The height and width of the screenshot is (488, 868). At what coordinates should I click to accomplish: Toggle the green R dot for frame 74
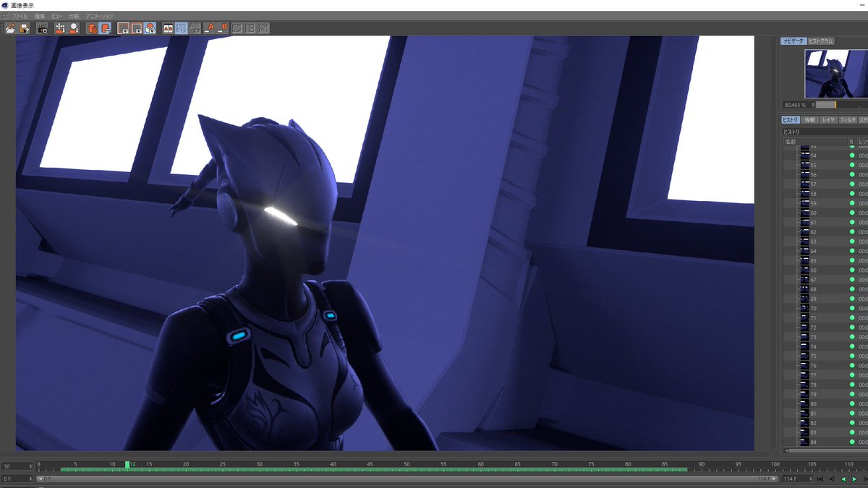tap(852, 346)
